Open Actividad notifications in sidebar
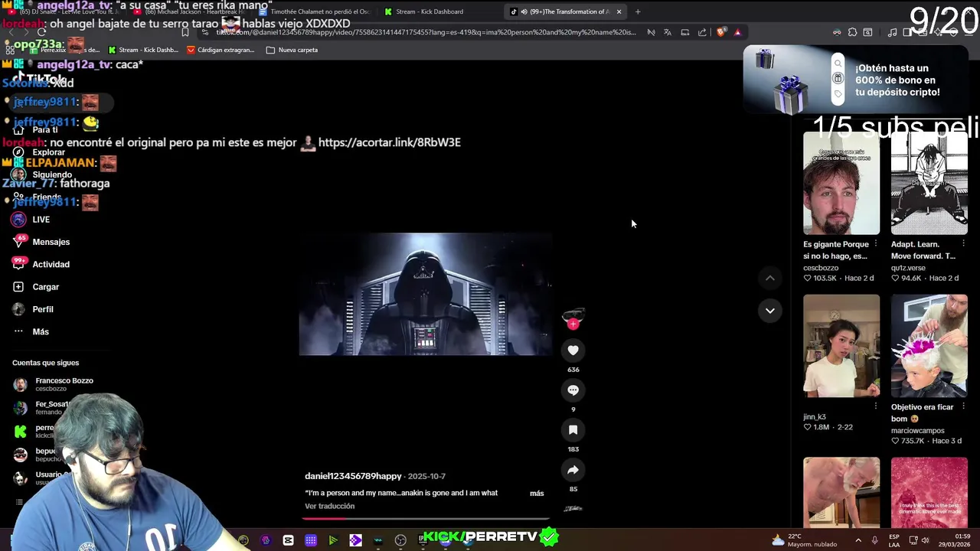The width and height of the screenshot is (980, 551). pos(41,264)
